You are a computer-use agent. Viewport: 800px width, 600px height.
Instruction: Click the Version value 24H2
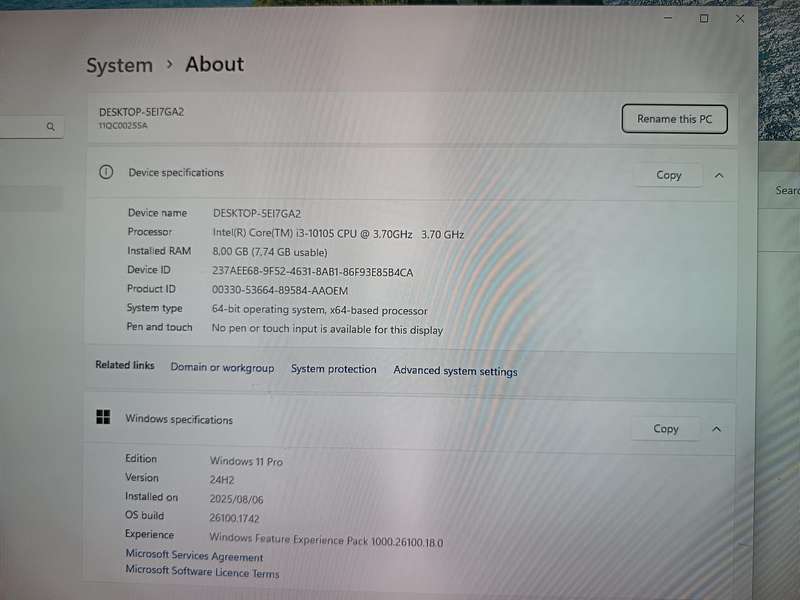click(x=221, y=480)
